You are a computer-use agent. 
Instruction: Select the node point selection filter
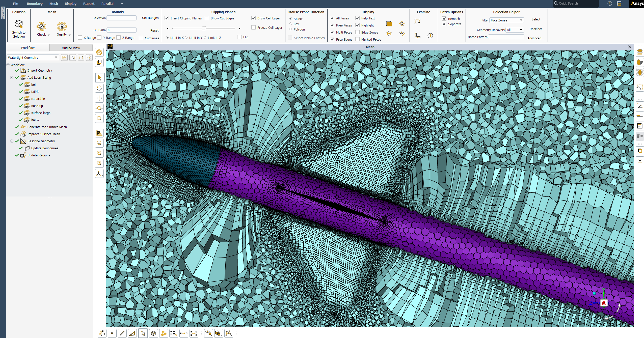point(112,333)
